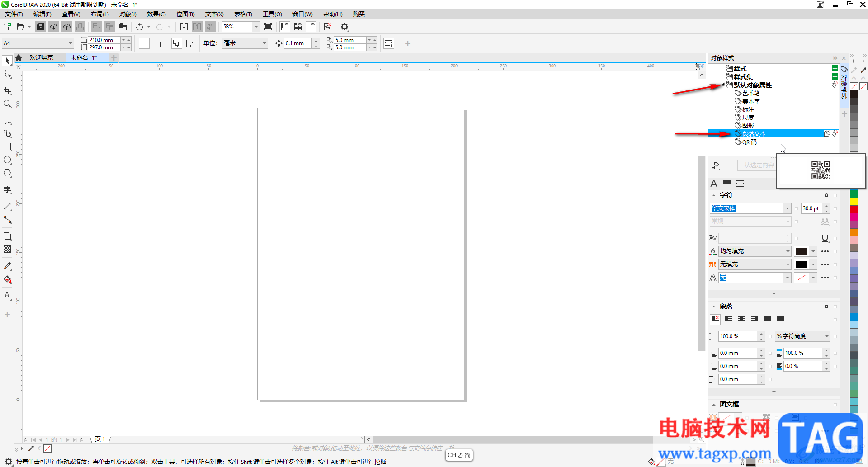868x467 pixels.
Task: Open the %字符高度 spacing units dropdown
Action: tap(827, 336)
